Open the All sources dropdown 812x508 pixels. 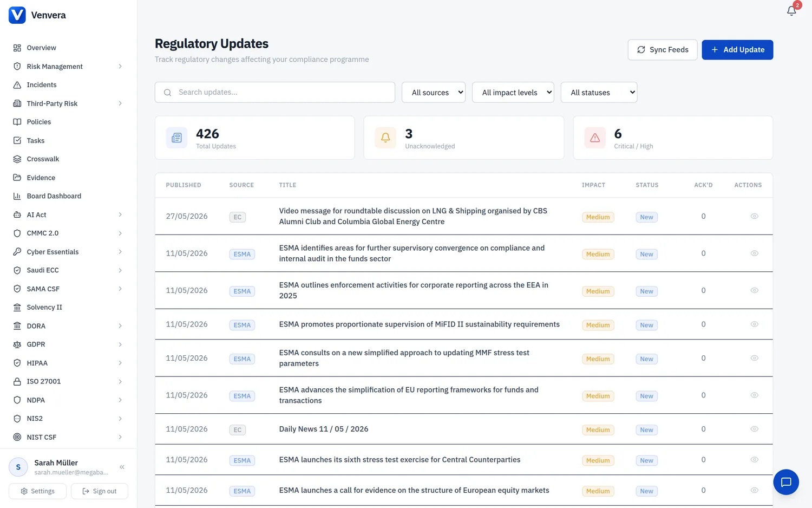(x=434, y=93)
